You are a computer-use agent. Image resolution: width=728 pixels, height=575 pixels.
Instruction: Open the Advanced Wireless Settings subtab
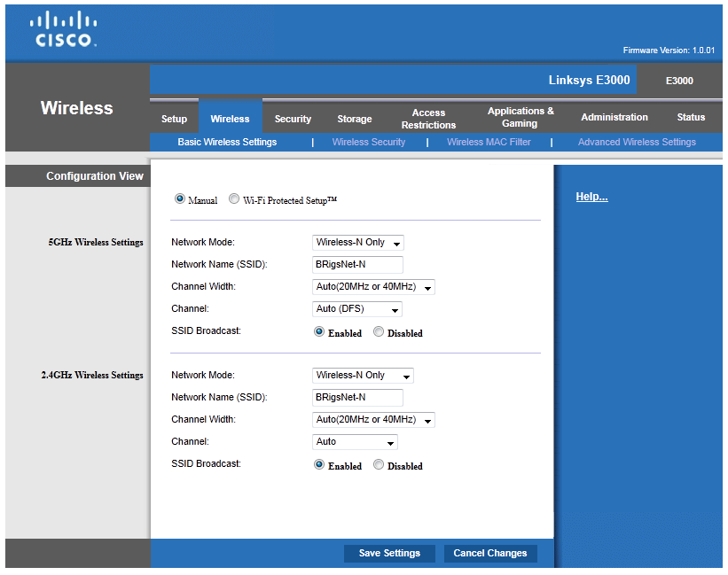(637, 142)
